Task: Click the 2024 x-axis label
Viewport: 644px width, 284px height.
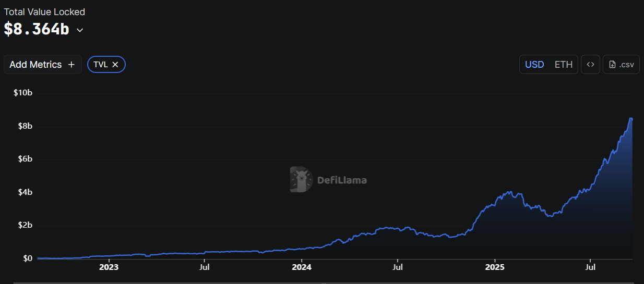Action: [301, 267]
